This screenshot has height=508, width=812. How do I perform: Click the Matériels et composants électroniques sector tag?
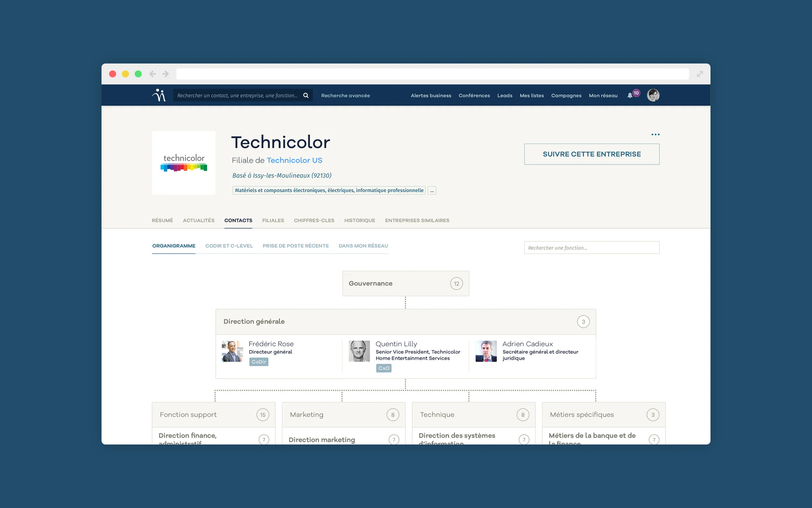coord(329,190)
